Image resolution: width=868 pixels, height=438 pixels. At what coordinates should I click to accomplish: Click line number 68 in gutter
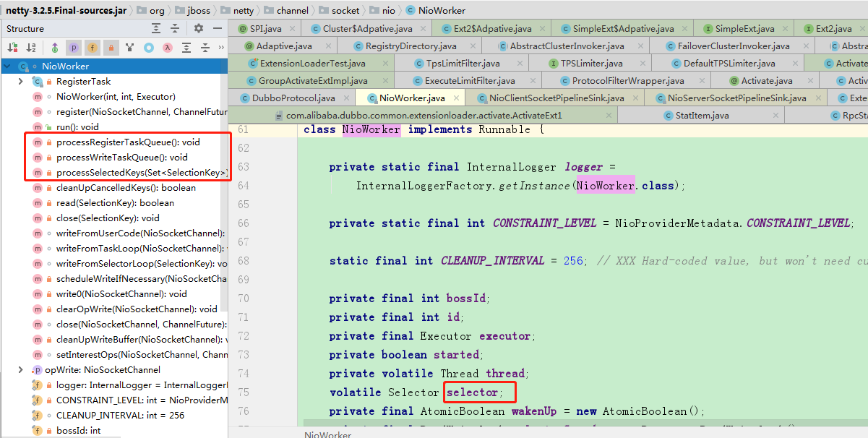click(243, 261)
